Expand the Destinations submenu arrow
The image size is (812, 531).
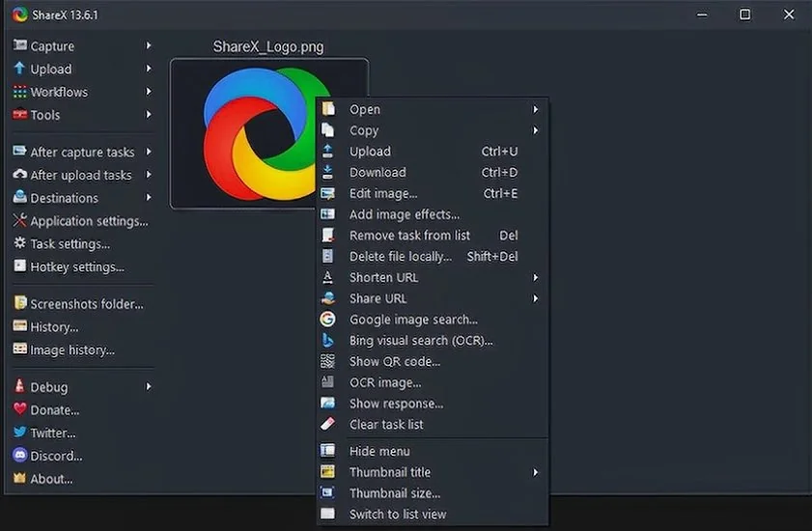(x=149, y=197)
